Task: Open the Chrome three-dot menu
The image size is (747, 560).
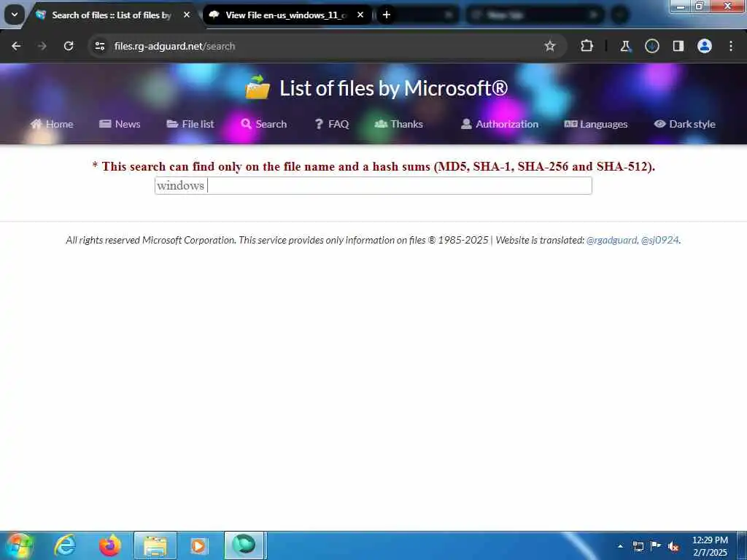Action: tap(731, 46)
